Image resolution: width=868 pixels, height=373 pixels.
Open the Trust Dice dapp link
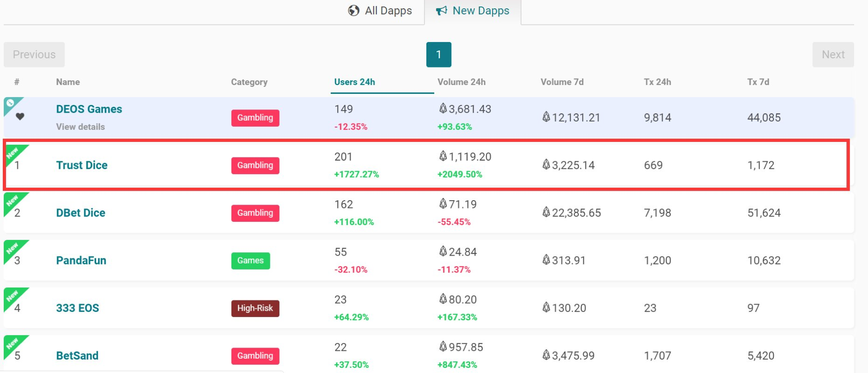click(82, 165)
